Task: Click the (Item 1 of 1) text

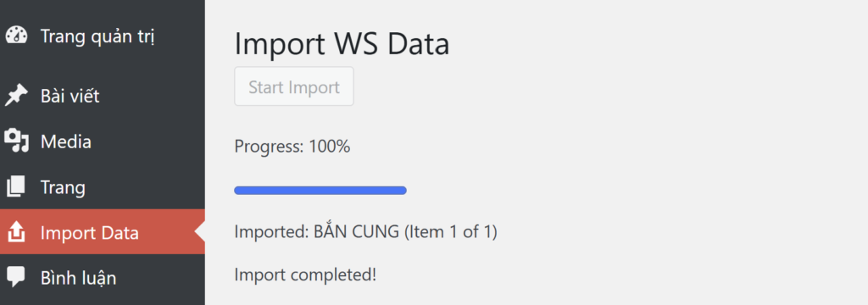Action: (x=451, y=231)
